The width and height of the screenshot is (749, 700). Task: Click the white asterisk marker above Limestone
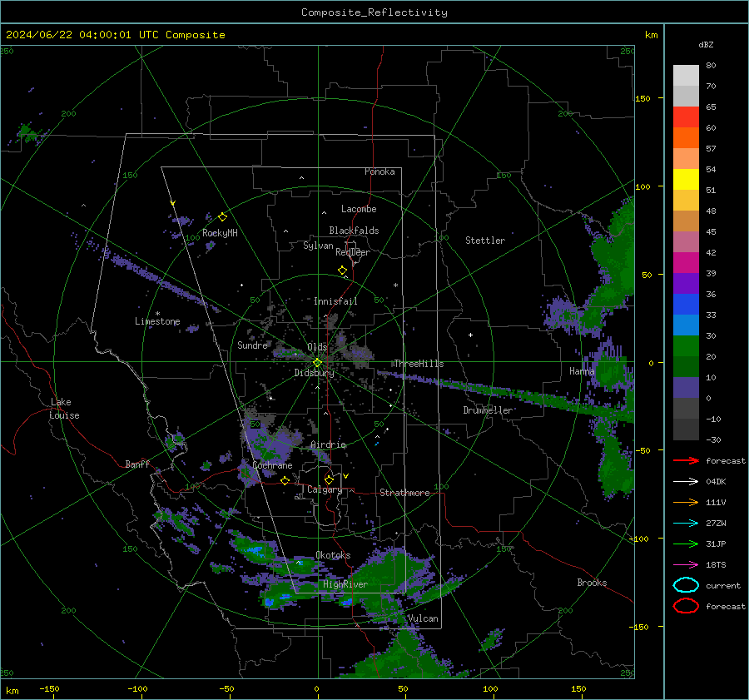click(157, 314)
